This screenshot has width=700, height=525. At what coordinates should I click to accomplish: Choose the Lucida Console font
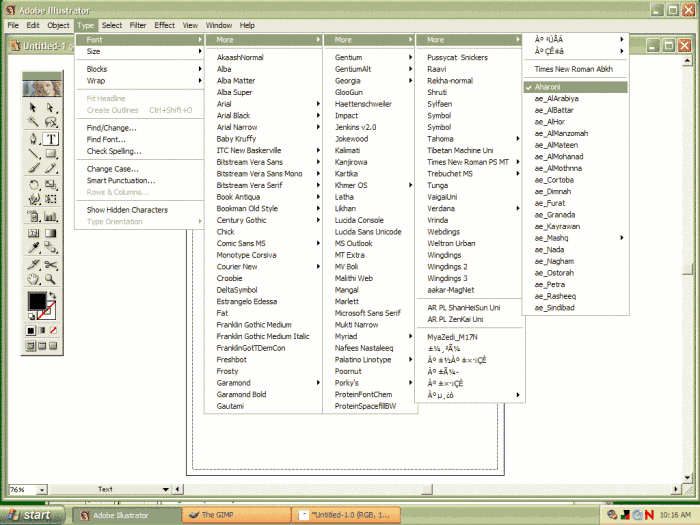click(359, 220)
